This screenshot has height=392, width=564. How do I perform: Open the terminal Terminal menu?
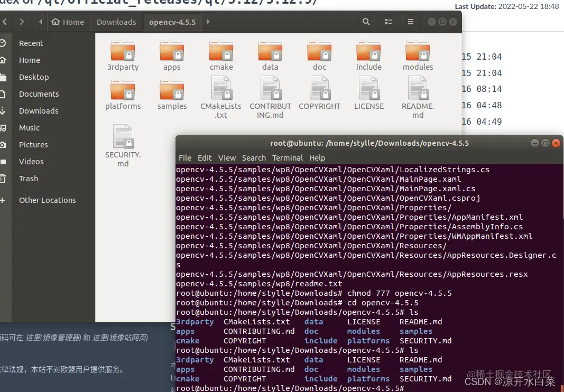click(x=288, y=158)
